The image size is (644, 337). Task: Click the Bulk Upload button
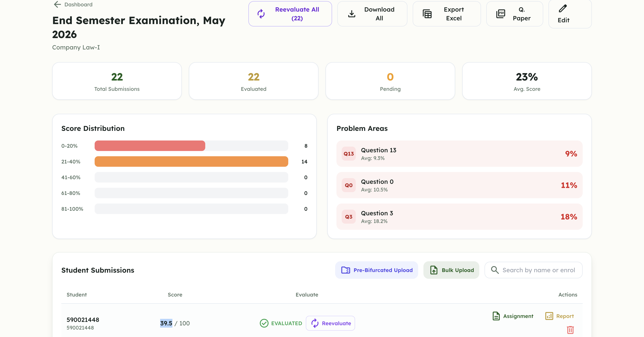451,270
